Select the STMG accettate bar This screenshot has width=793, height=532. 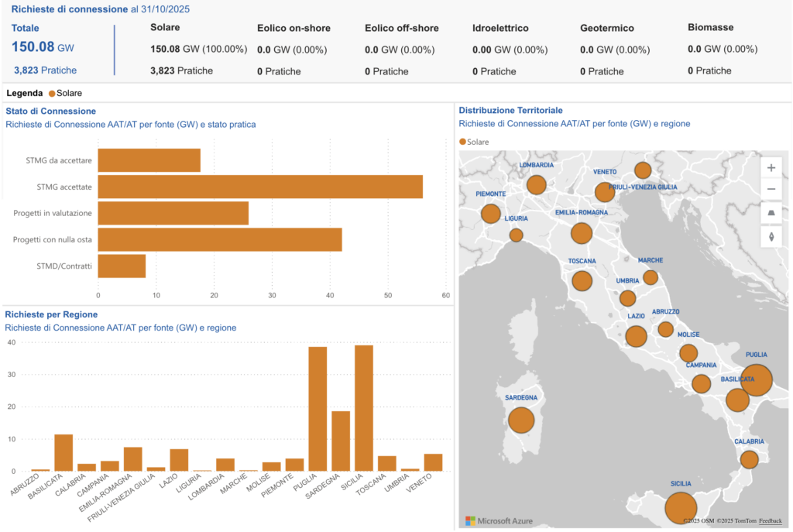[260, 187]
